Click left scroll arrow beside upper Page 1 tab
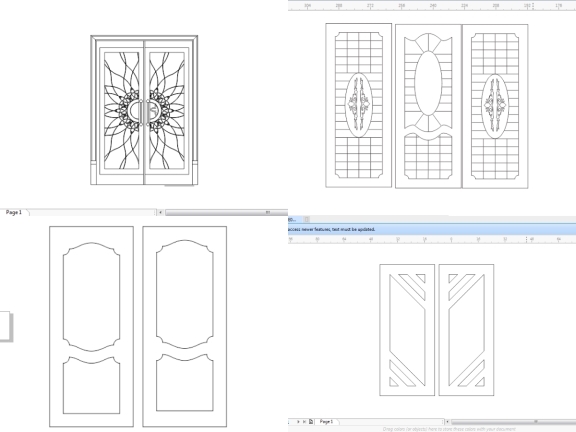The width and height of the screenshot is (576, 432). (x=161, y=212)
